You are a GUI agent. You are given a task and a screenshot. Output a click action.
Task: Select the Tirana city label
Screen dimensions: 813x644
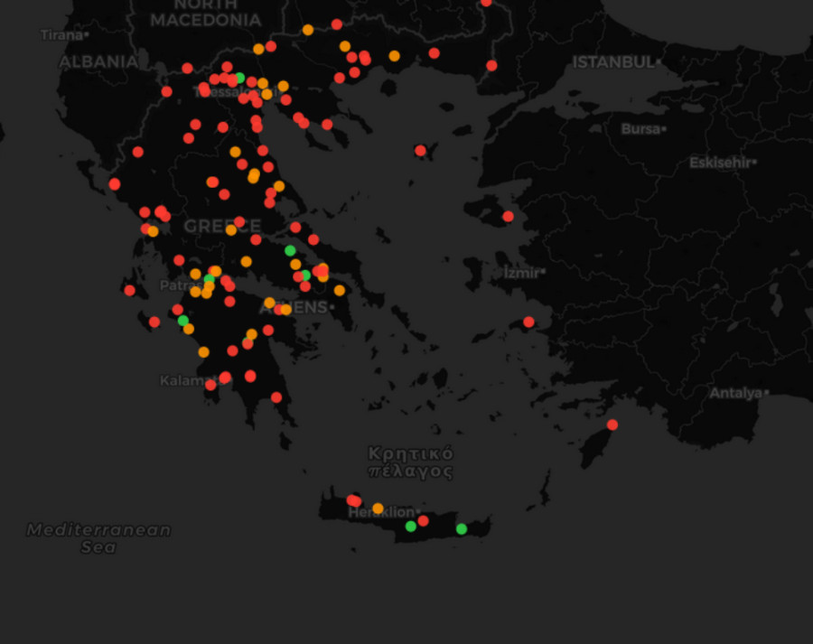click(x=61, y=35)
